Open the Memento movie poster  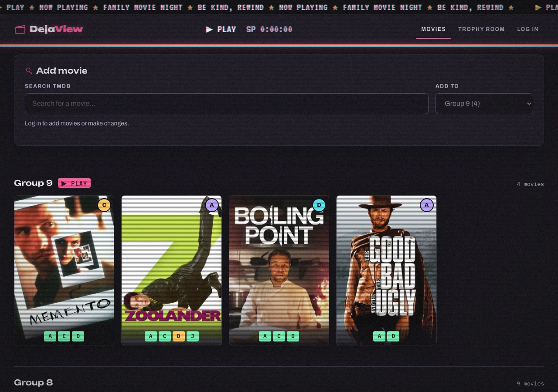64,270
